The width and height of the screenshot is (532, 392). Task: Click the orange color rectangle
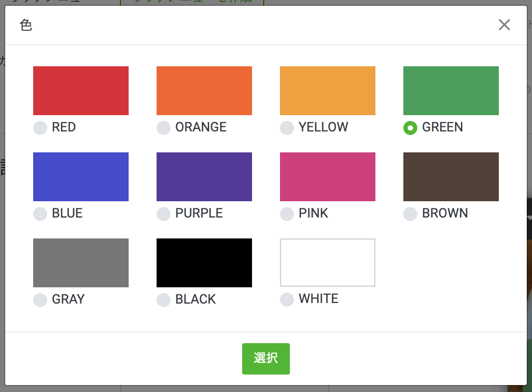pos(204,91)
